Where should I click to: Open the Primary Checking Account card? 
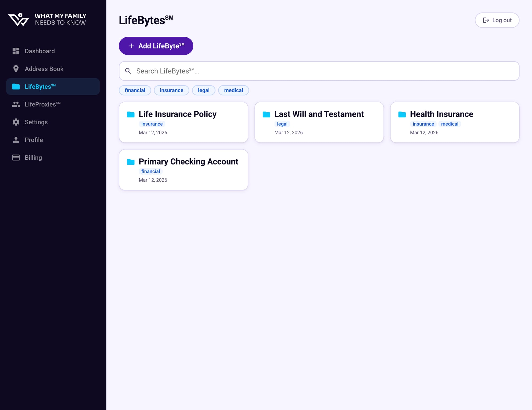pos(183,170)
